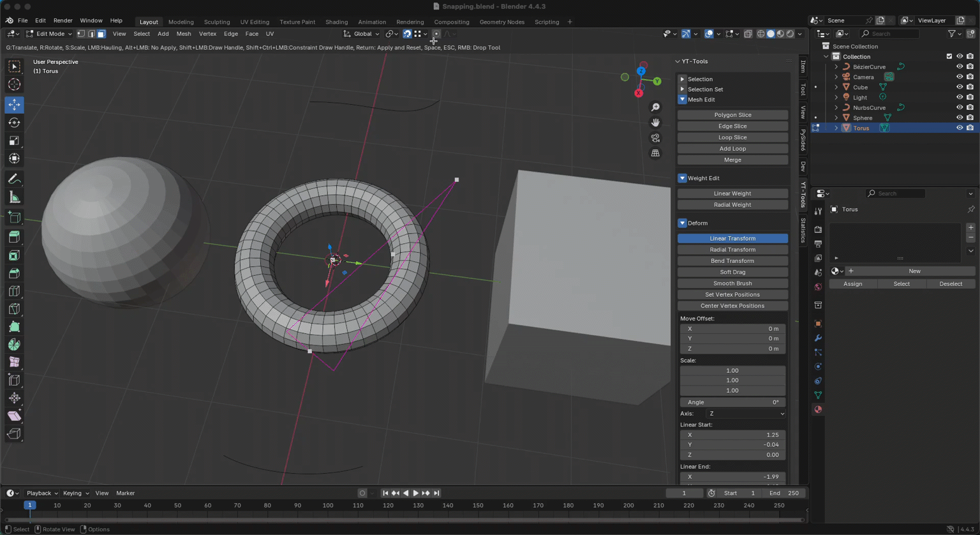The image size is (980, 535).
Task: Choose the Knife tool
Action: (x=14, y=309)
